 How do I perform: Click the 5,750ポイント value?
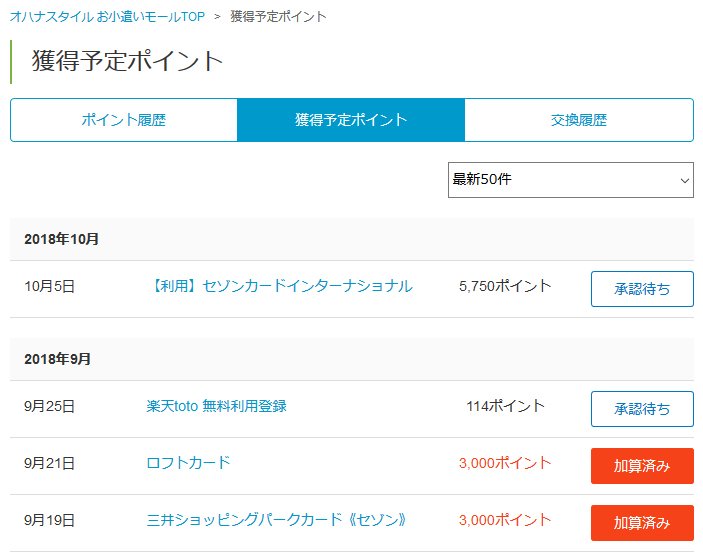(505, 286)
